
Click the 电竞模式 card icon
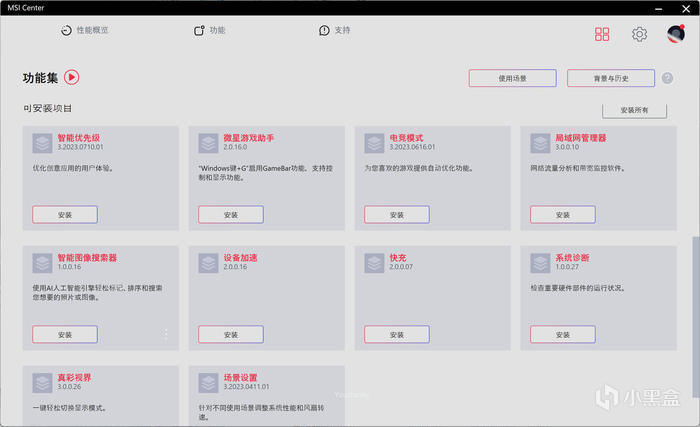tap(375, 143)
